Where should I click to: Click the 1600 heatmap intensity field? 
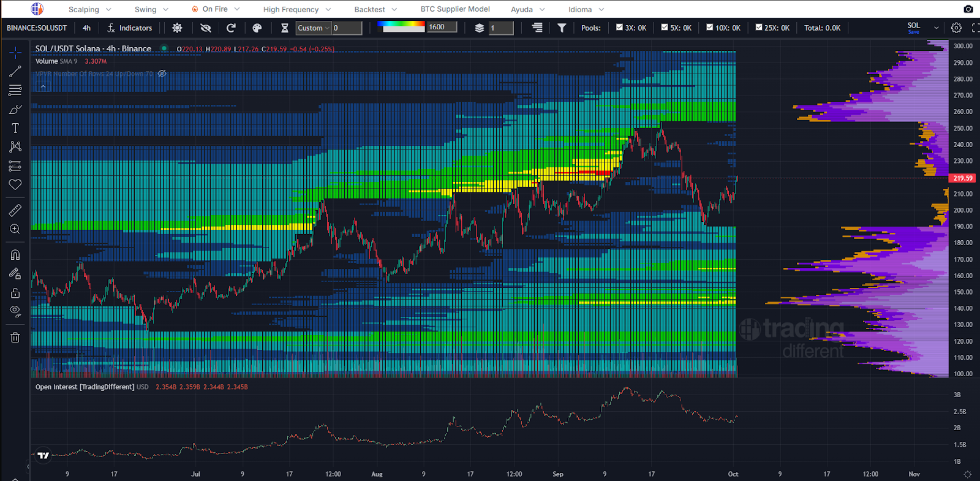coord(442,27)
